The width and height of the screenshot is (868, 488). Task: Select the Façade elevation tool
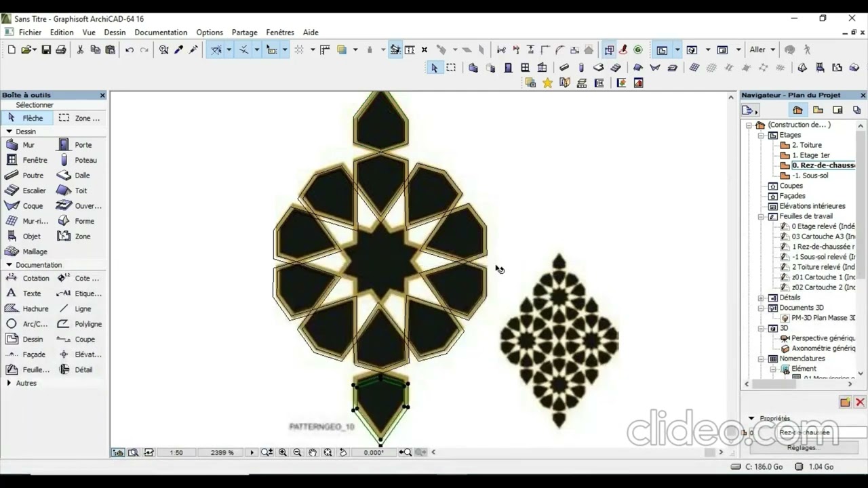26,354
